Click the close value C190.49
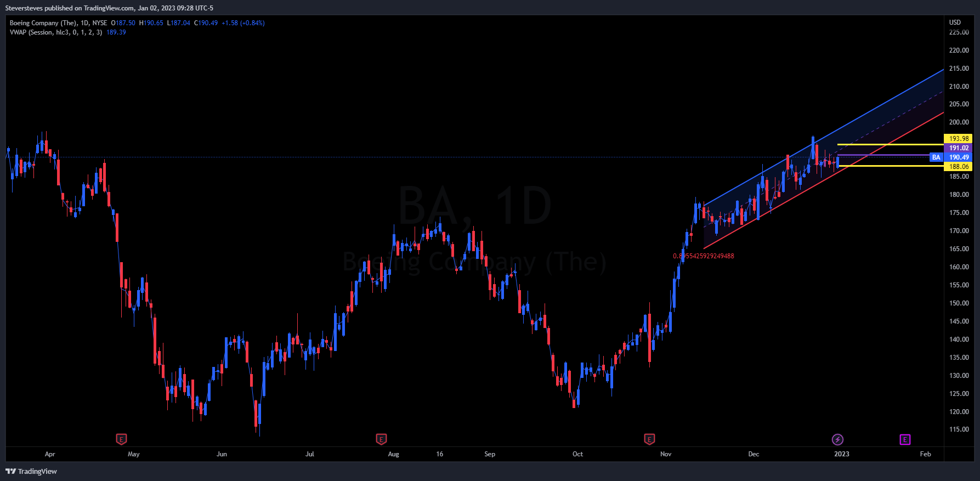 click(x=206, y=23)
